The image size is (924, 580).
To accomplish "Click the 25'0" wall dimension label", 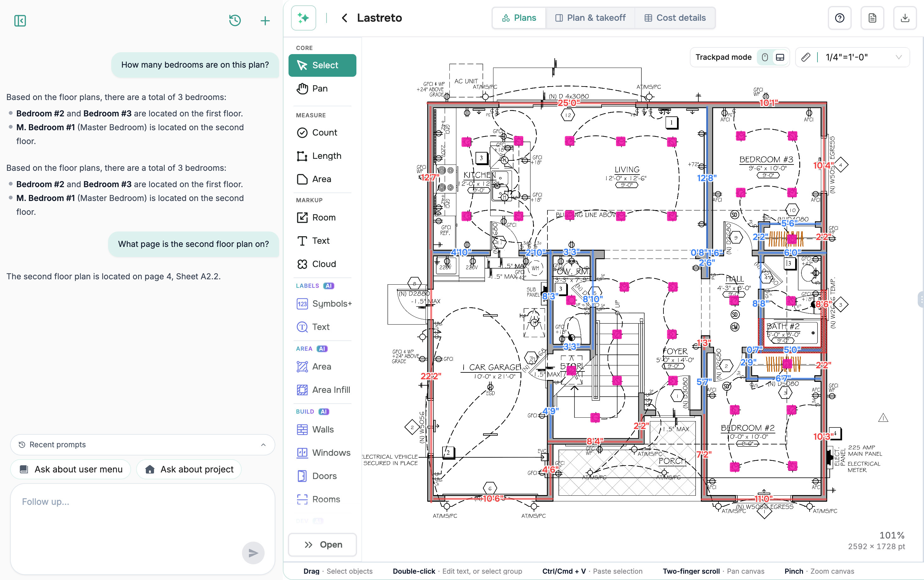I will 568,103.
